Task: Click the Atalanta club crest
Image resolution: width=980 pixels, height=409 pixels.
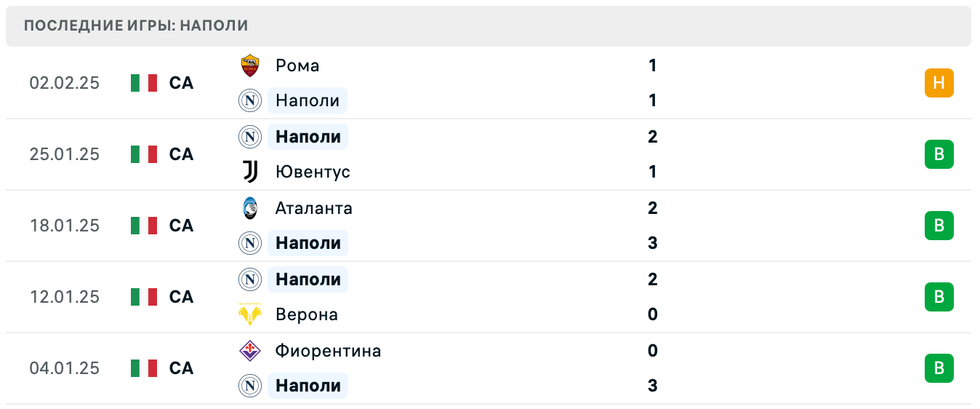Action: 250,208
